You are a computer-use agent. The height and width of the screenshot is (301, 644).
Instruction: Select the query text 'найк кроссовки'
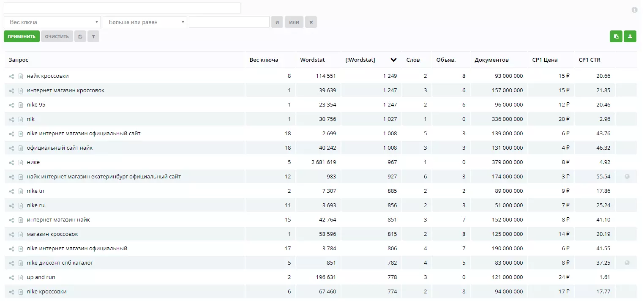48,76
